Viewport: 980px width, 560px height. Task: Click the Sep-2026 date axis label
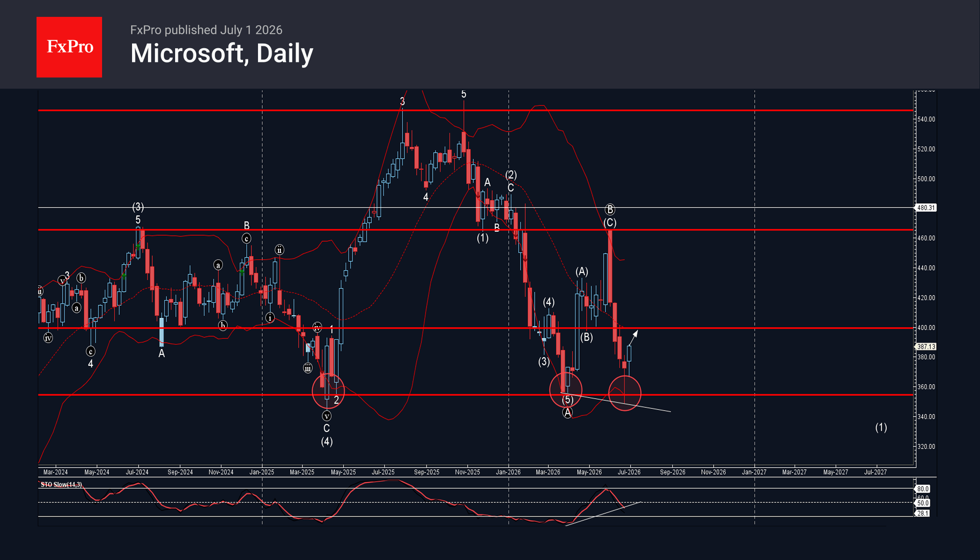(672, 472)
